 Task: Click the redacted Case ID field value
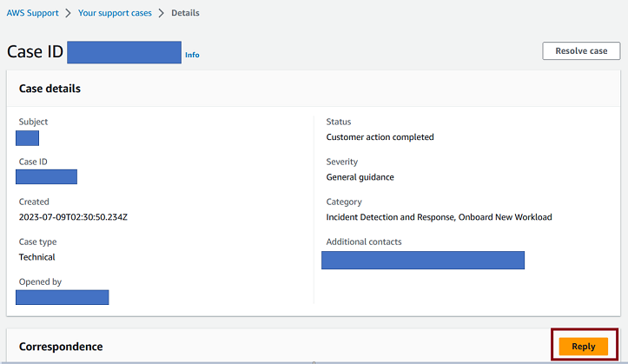point(46,177)
